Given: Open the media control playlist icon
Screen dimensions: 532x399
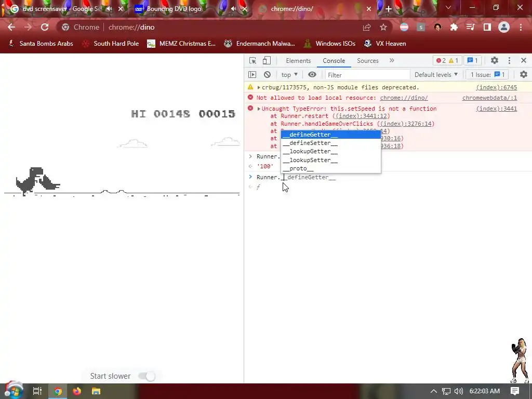Looking at the screenshot, I should (470, 27).
